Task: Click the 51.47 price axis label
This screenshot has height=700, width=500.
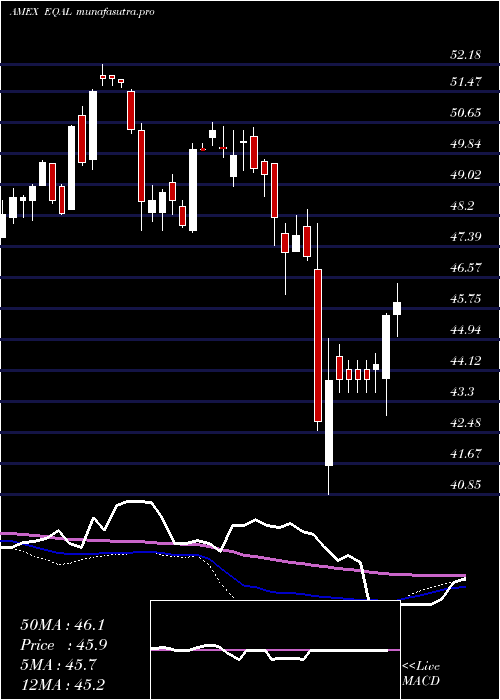Action: pyautogui.click(x=465, y=82)
